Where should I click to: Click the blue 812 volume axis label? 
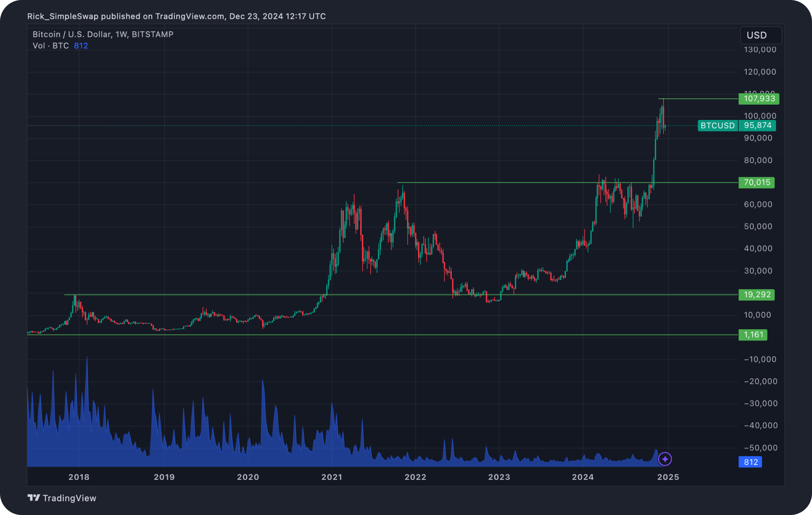(750, 462)
